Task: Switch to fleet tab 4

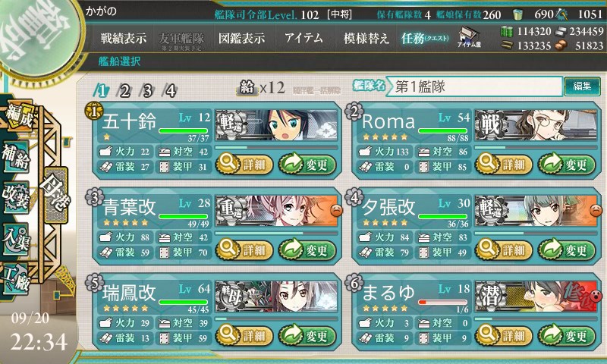Action: tap(171, 91)
